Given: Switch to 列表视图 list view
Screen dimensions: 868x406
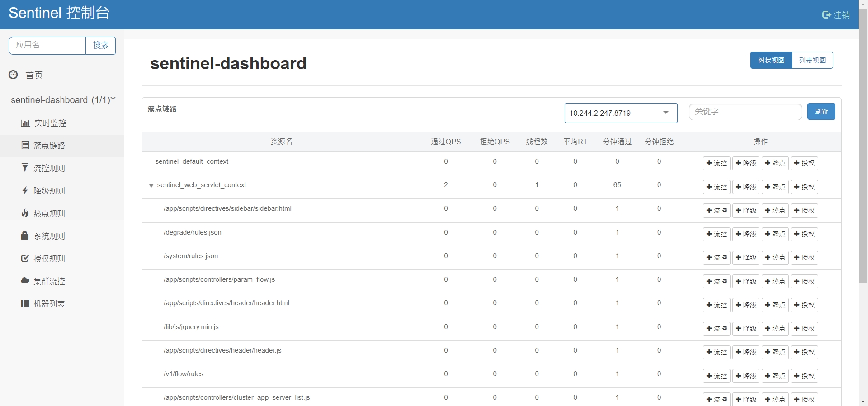Looking at the screenshot, I should pyautogui.click(x=812, y=60).
